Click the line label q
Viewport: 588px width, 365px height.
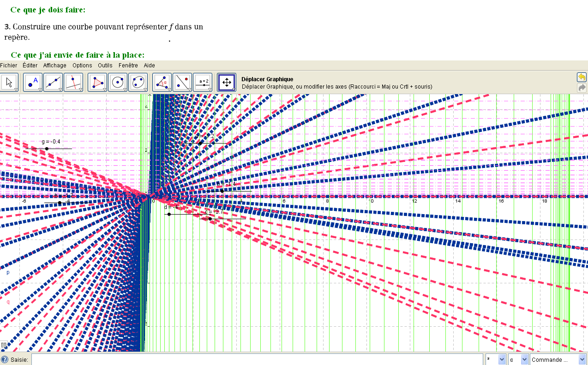pos(8,302)
